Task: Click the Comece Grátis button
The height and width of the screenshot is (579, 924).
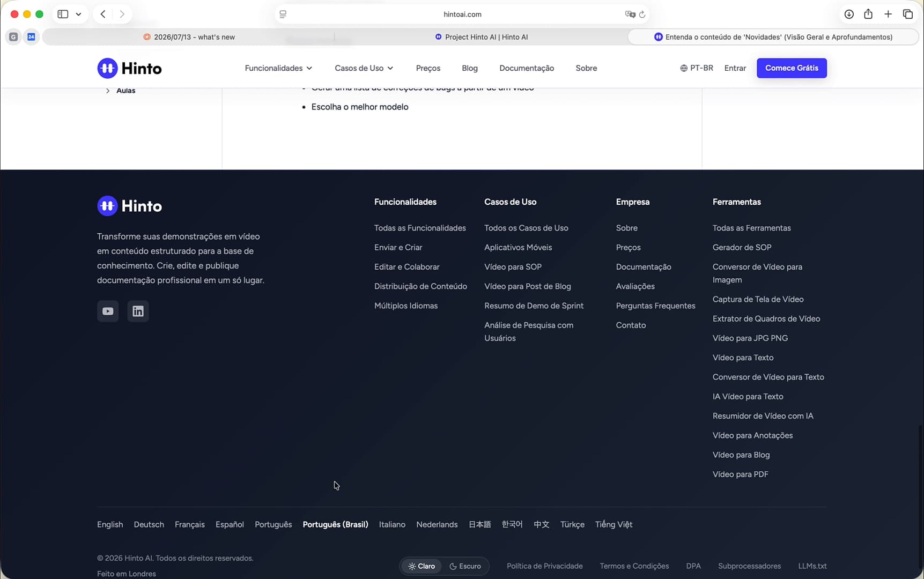Action: 792,68
